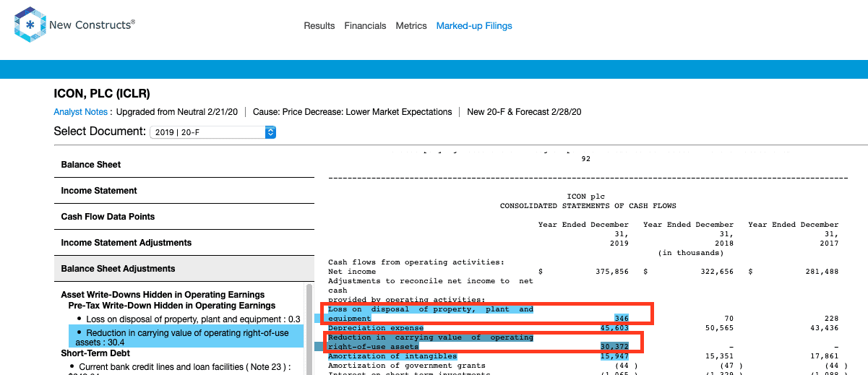Select the Loss on disposal of property item
868x375 pixels.
pyautogui.click(x=187, y=319)
